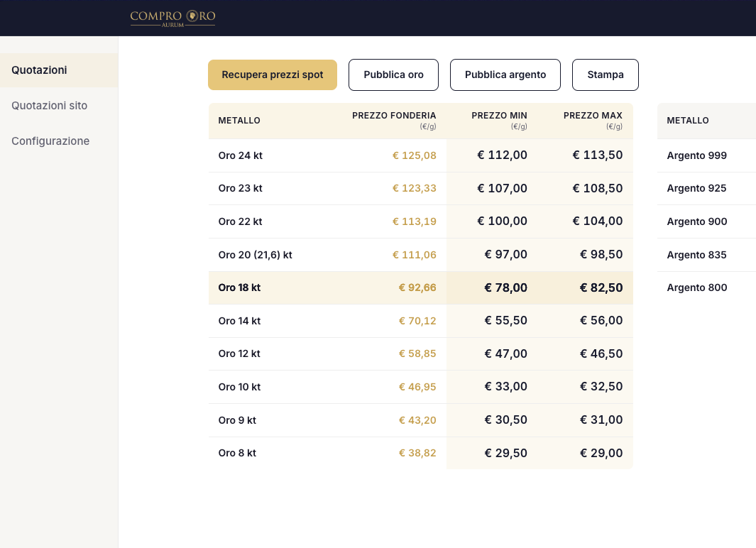Edit the Oro 24 kt maximum price
The image size is (756, 548).
pyautogui.click(x=597, y=155)
